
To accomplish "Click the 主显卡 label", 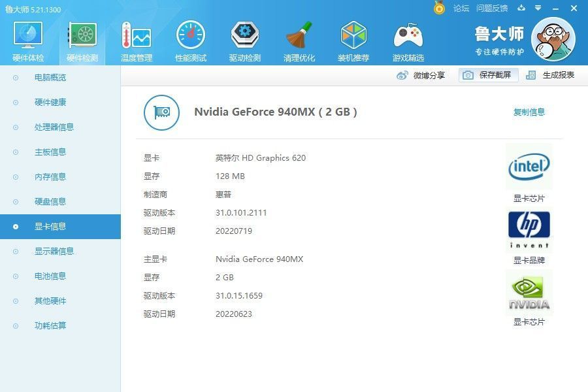I will (155, 259).
